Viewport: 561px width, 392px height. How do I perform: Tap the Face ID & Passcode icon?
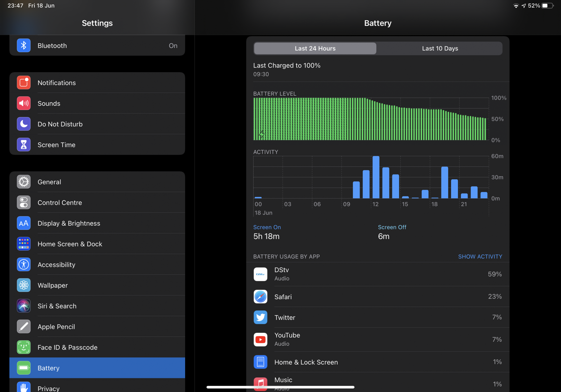(24, 347)
